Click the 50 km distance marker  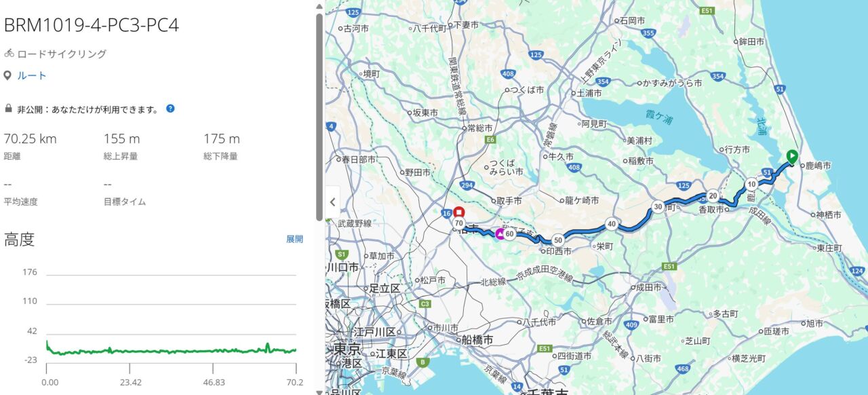point(557,240)
